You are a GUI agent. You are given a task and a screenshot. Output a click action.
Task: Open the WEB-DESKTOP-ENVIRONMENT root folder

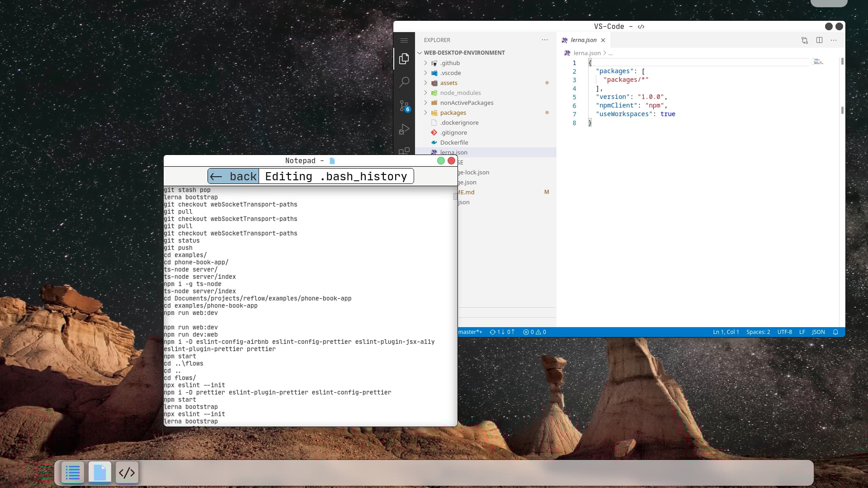coord(464,52)
